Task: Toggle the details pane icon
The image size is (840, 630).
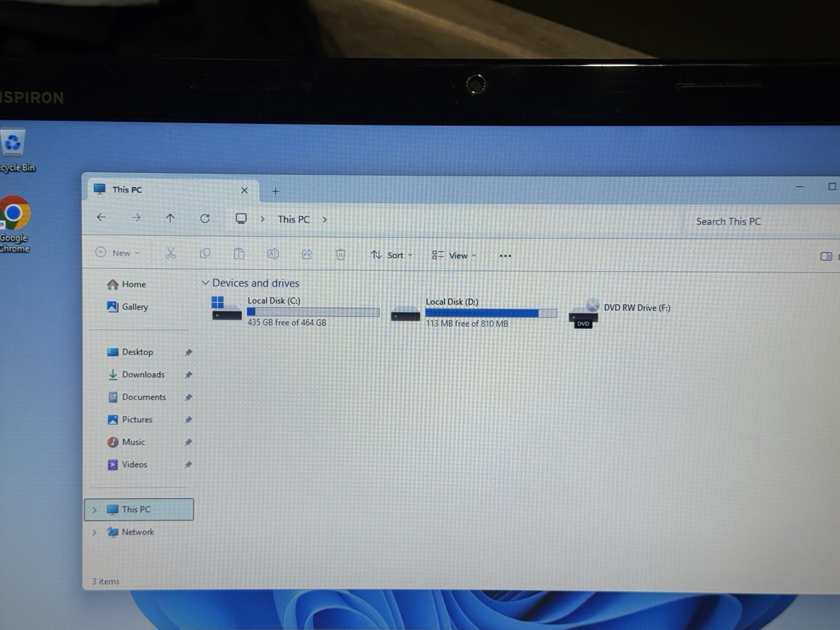Action: tap(826, 257)
